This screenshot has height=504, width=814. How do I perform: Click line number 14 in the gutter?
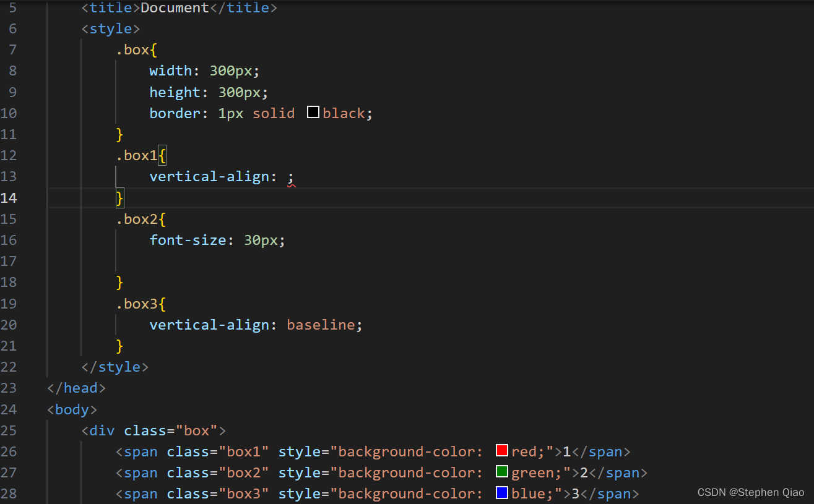(9, 198)
